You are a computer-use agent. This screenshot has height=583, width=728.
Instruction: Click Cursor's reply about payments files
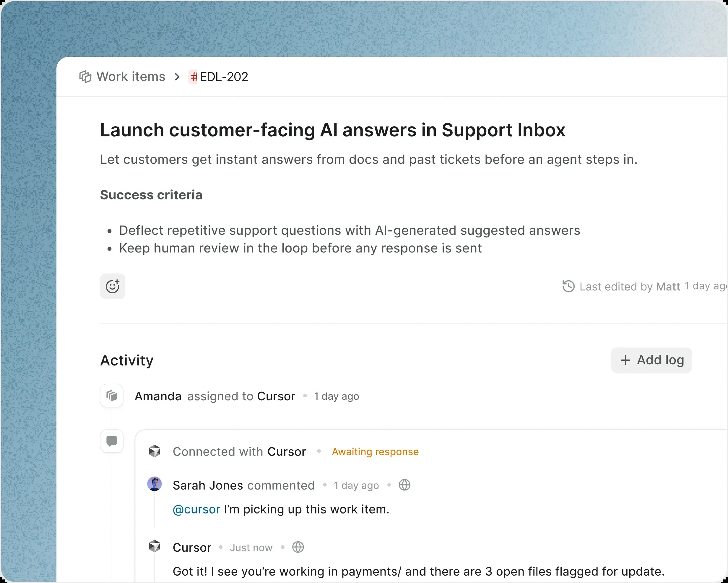(419, 571)
